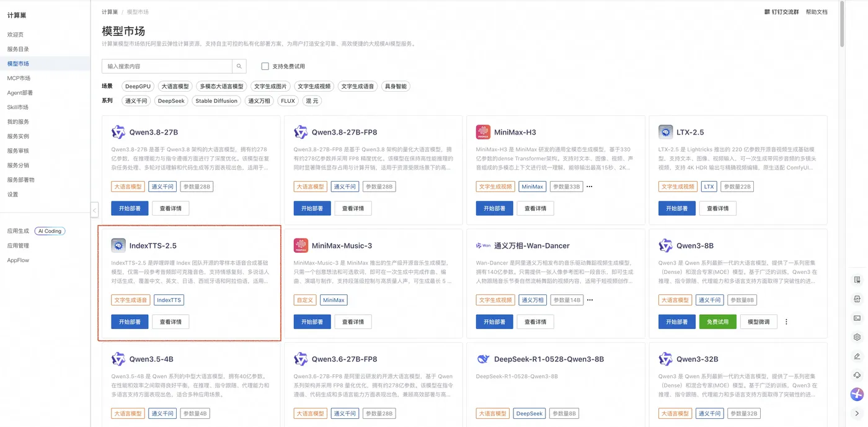868x427 pixels.
Task: Click 查看详情 on the MiniMax-Music-3 card
Action: coord(353,322)
